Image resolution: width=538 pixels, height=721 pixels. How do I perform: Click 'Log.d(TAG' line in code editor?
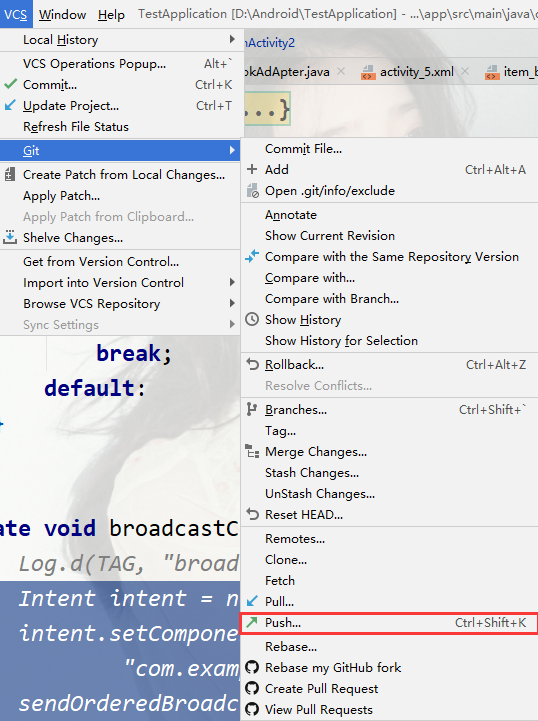[x=129, y=563]
